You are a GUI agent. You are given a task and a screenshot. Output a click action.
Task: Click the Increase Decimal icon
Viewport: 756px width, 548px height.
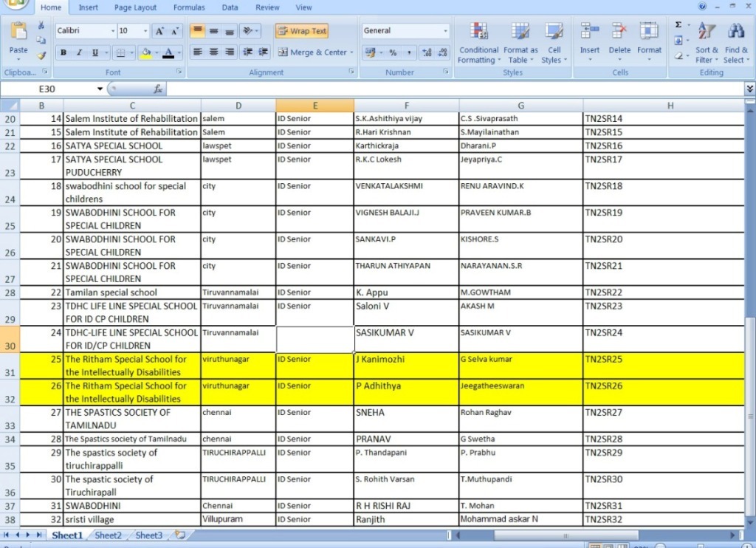[x=427, y=52]
